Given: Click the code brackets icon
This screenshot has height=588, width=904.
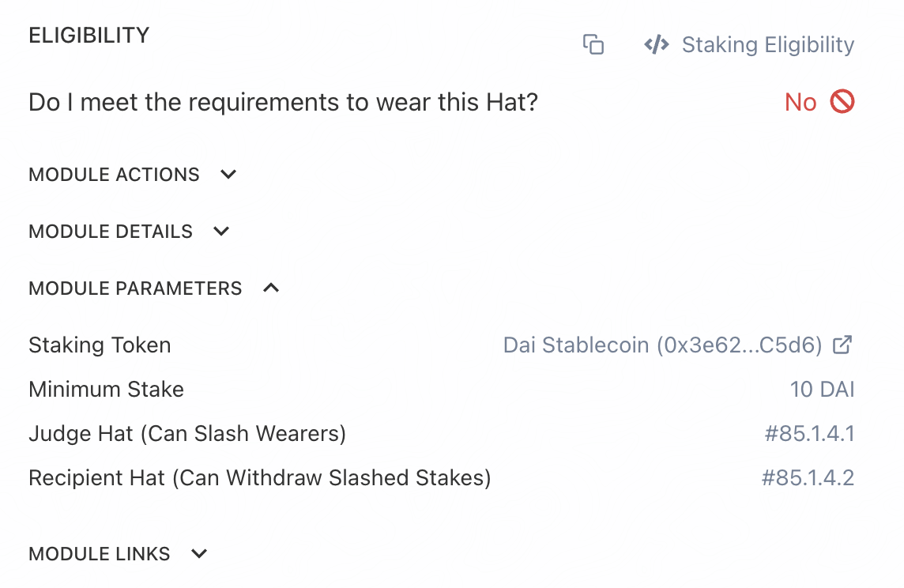Looking at the screenshot, I should 657,44.
